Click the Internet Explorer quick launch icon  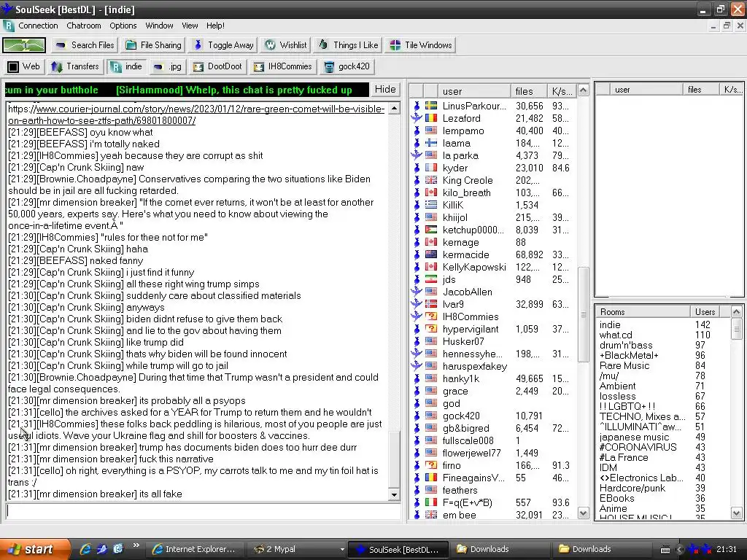point(85,549)
